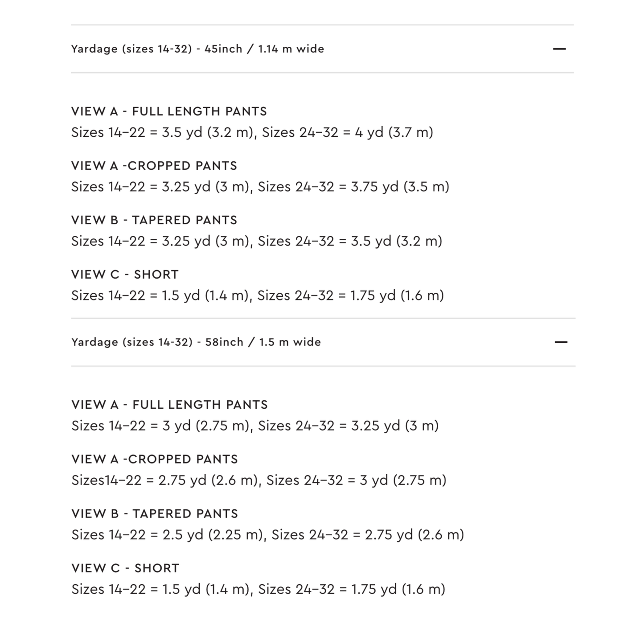Select 'View A - Full Length Pants' heading under 45inch
This screenshot has width=644, height=644.
click(x=169, y=111)
